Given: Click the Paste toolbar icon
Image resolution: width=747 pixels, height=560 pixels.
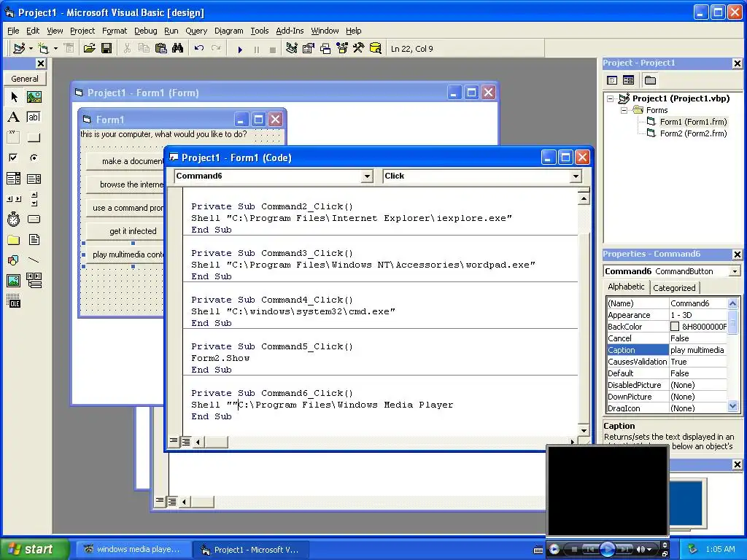Looking at the screenshot, I should (x=161, y=49).
